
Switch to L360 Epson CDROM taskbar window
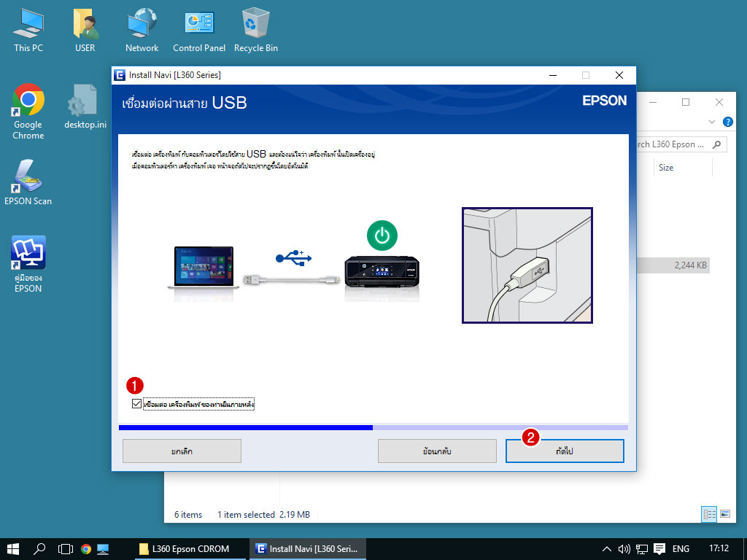(185, 549)
